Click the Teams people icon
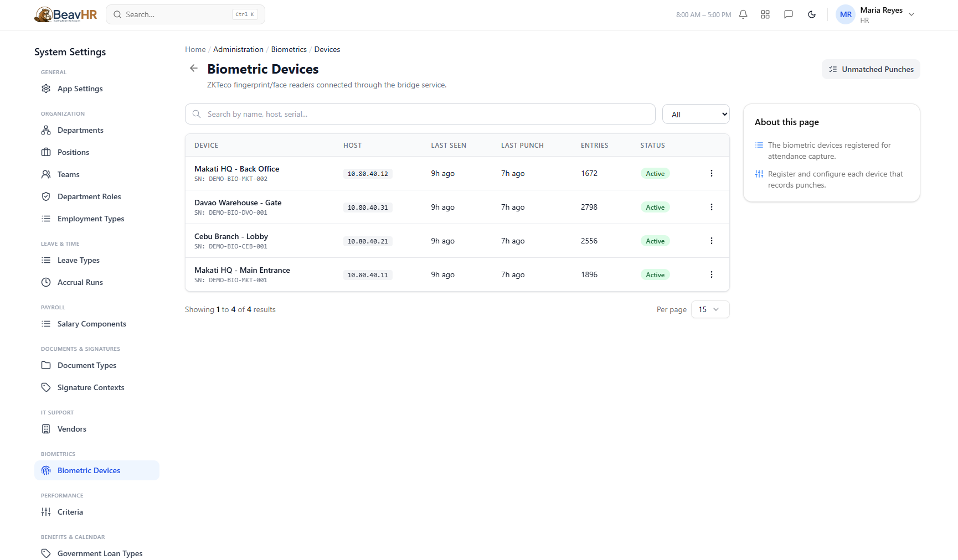This screenshot has width=958, height=560. [46, 174]
